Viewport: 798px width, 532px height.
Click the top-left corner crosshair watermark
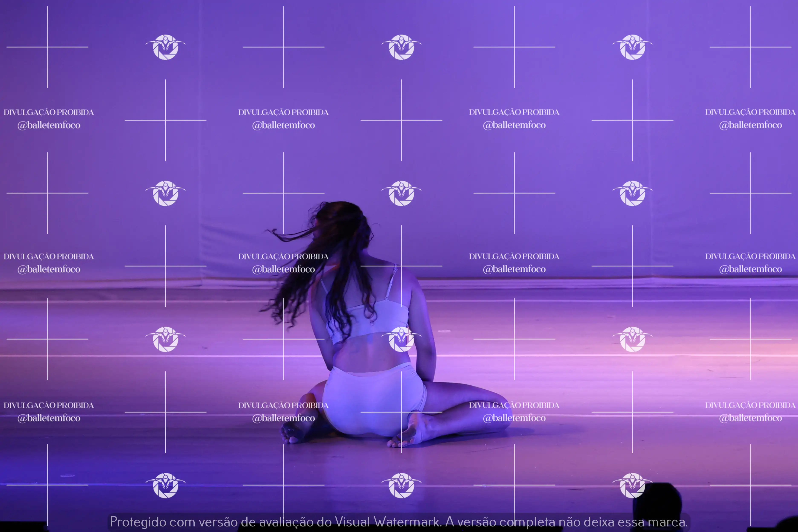[47, 47]
